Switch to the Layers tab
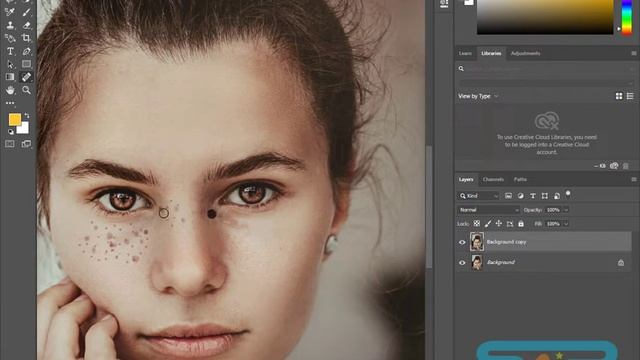Screen dimensions: 640x360 pyautogui.click(x=466, y=180)
